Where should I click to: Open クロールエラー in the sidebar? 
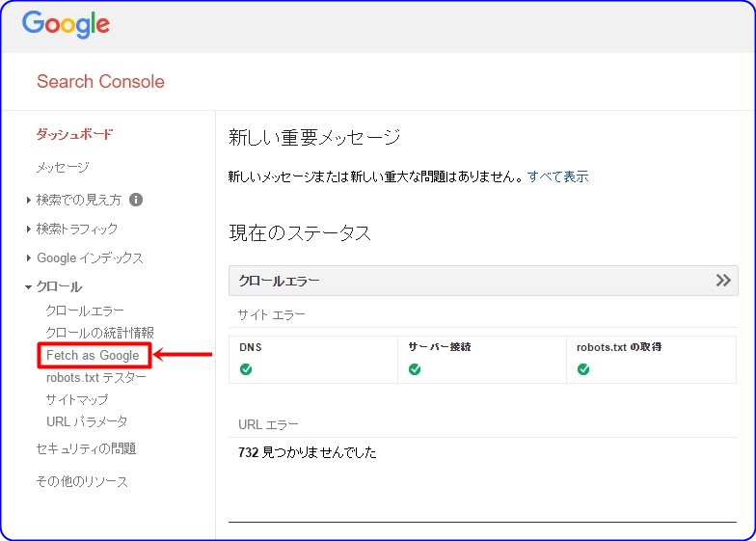click(85, 311)
